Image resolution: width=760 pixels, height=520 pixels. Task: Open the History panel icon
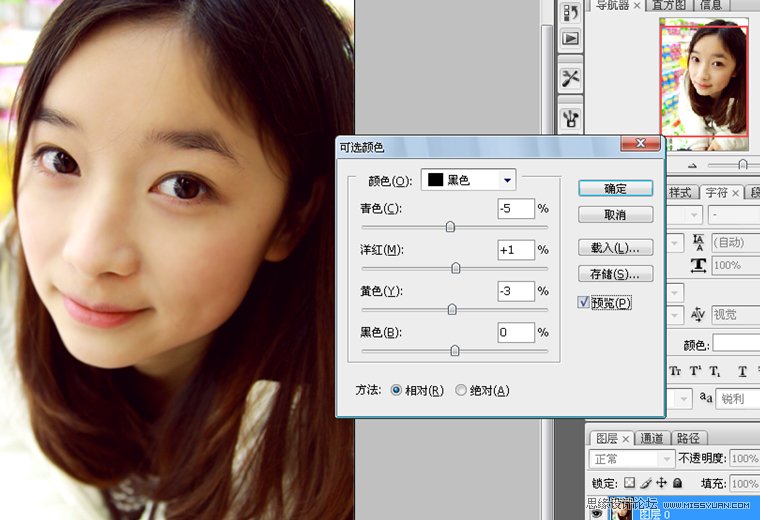pyautogui.click(x=570, y=12)
